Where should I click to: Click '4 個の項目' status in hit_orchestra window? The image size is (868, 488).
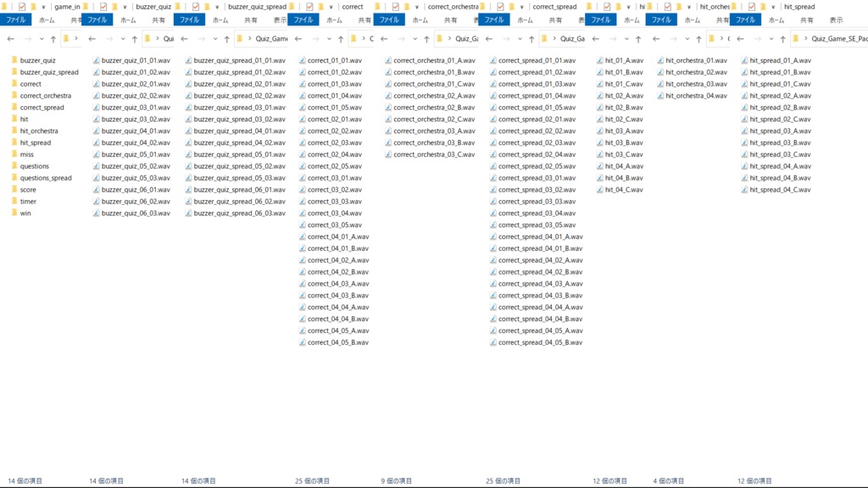(x=668, y=481)
